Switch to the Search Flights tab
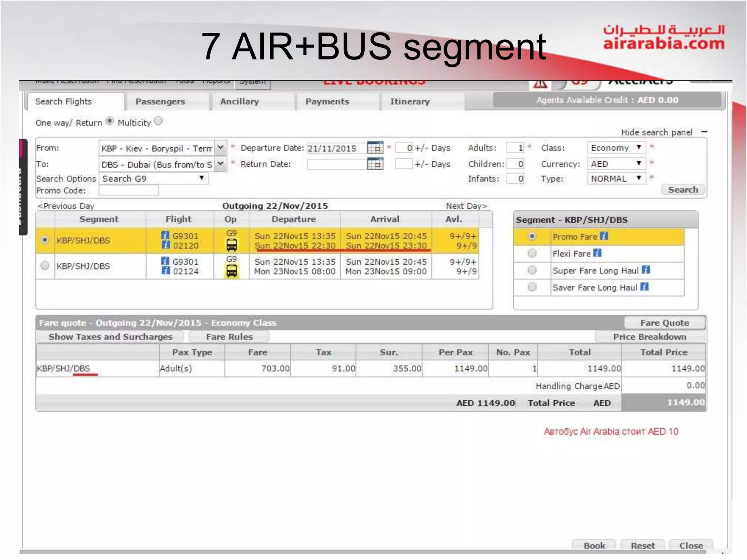 coord(76,101)
